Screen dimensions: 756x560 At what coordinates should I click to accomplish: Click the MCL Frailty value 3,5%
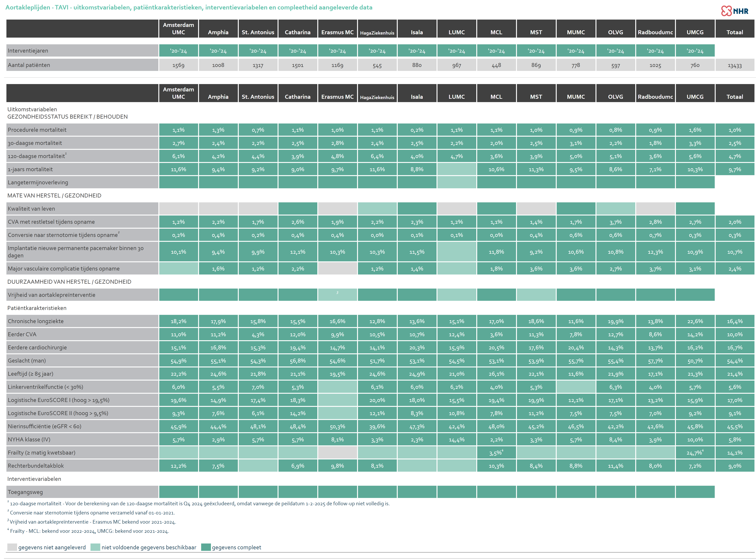pyautogui.click(x=496, y=453)
